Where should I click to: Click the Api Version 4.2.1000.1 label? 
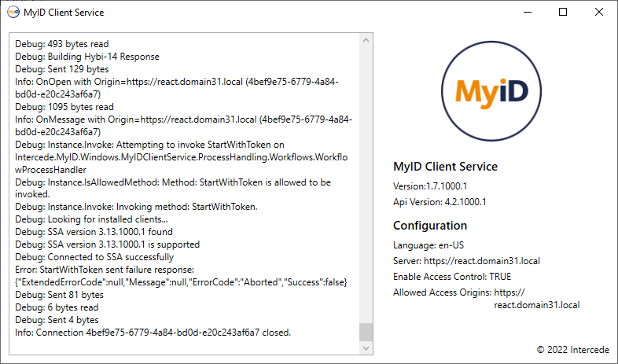(x=440, y=201)
